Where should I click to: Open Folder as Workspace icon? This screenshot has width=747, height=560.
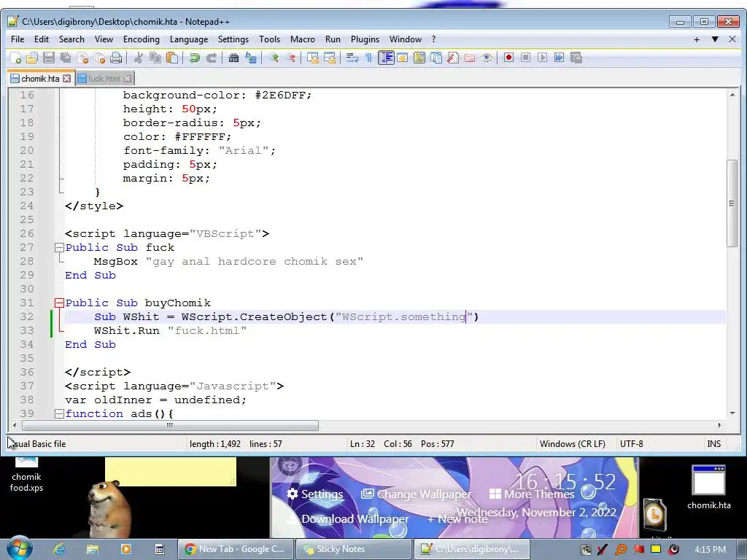[x=470, y=58]
